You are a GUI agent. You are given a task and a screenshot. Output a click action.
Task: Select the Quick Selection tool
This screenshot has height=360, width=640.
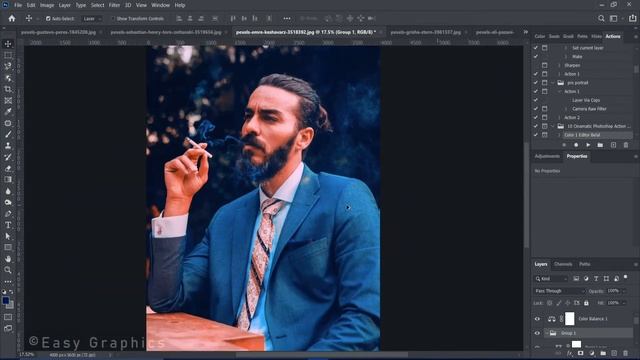(x=8, y=78)
